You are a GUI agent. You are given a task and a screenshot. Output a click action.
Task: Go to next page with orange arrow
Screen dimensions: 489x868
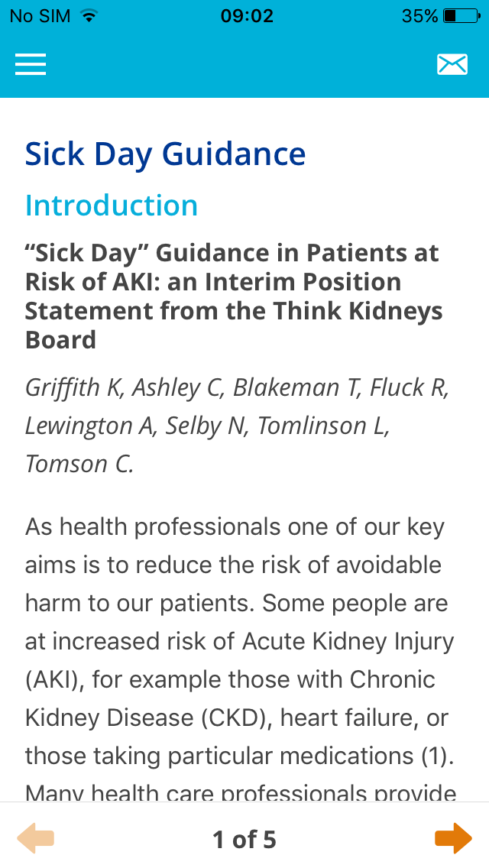point(453,838)
